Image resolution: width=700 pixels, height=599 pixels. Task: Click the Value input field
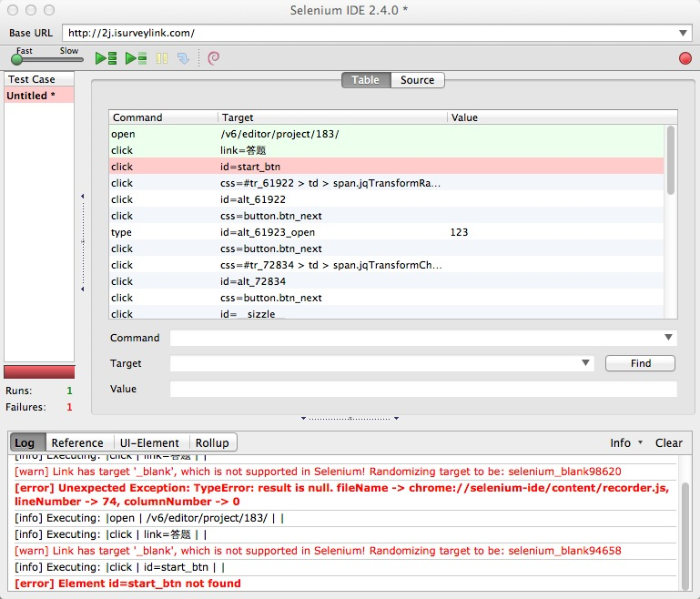pyautogui.click(x=423, y=389)
